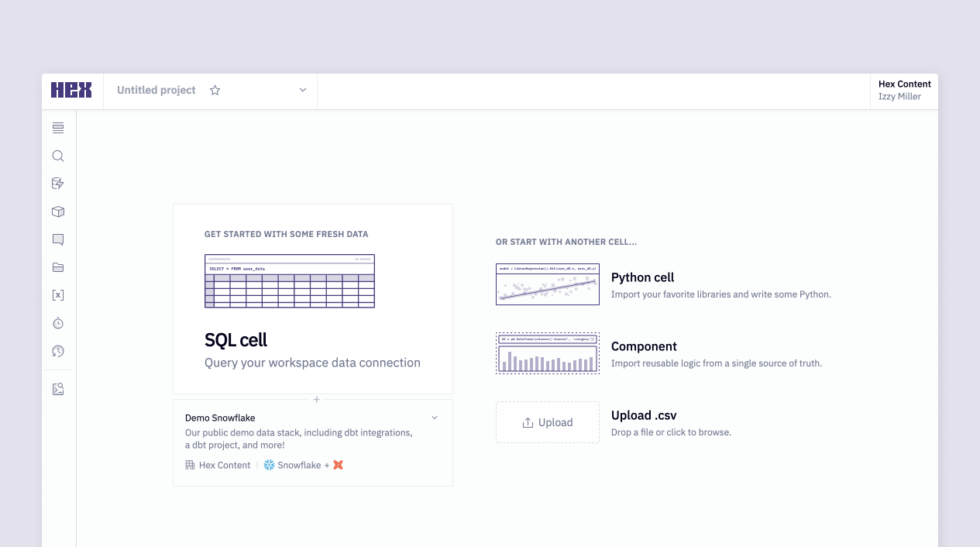
Task: Add a Python cell
Action: [x=663, y=284]
